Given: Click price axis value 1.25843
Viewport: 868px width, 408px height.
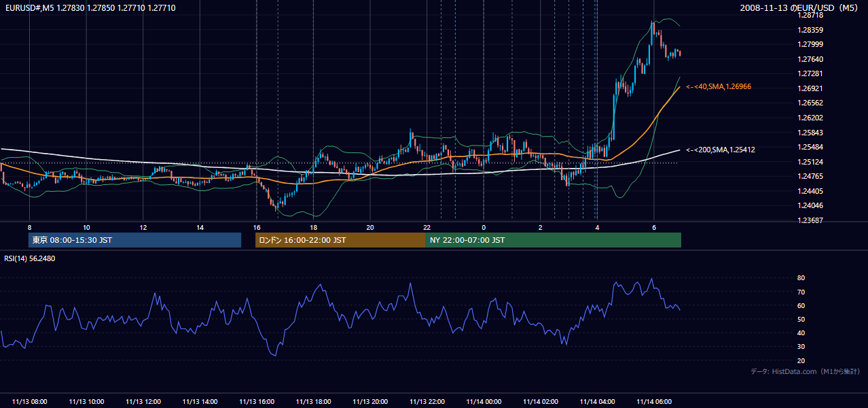Looking at the screenshot, I should [x=810, y=133].
